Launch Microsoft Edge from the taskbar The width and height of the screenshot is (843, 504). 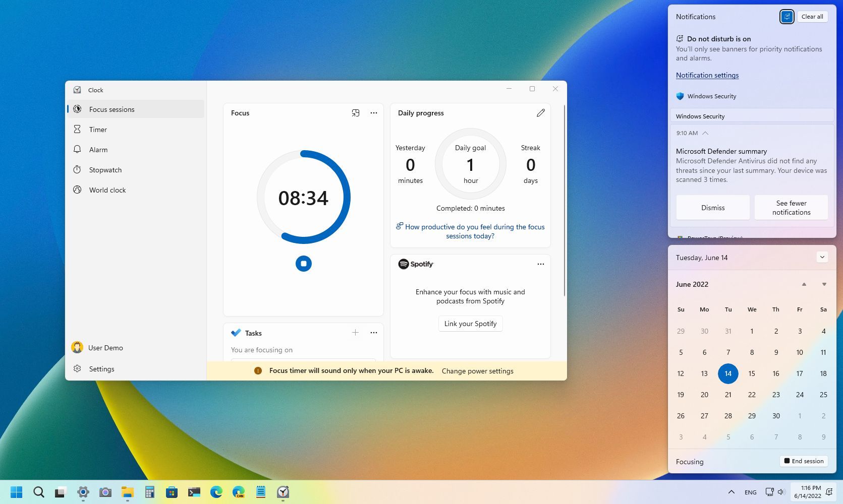click(x=216, y=492)
